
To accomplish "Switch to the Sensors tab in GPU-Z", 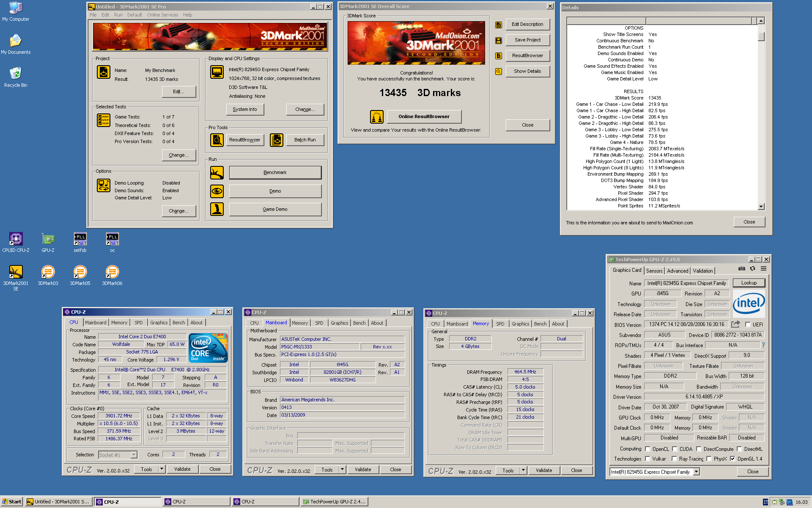I will click(654, 271).
